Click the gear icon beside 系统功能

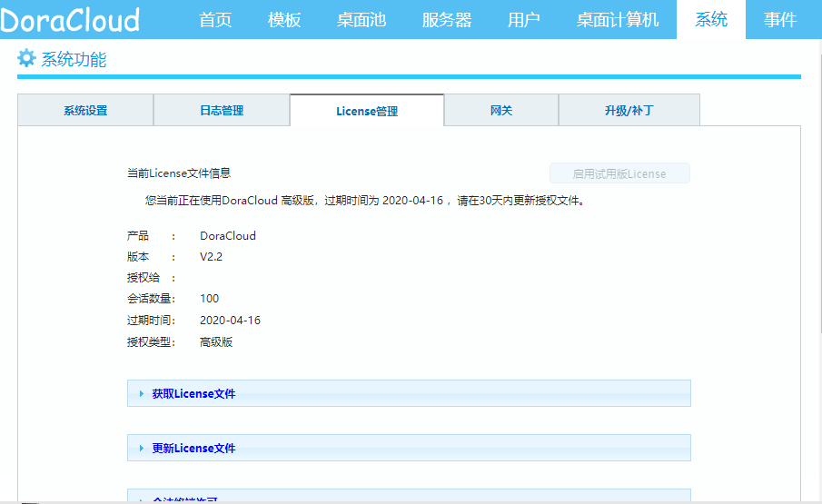(x=26, y=58)
